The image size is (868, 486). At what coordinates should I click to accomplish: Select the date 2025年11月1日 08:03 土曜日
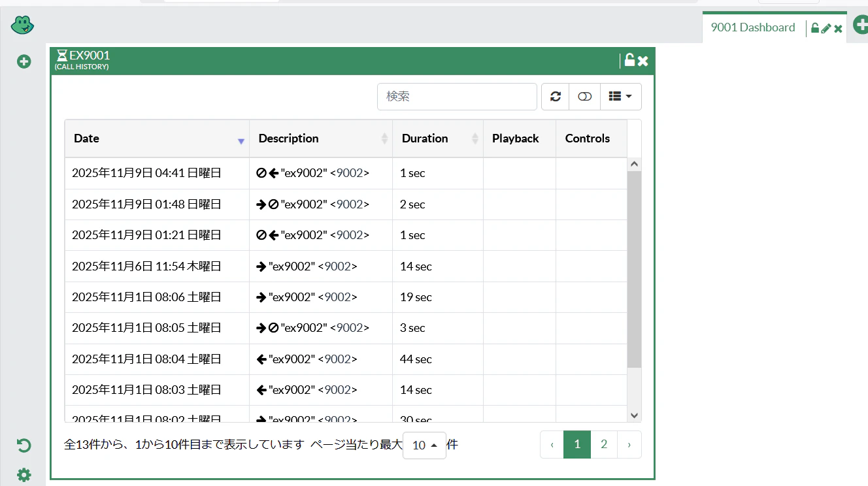[146, 390]
